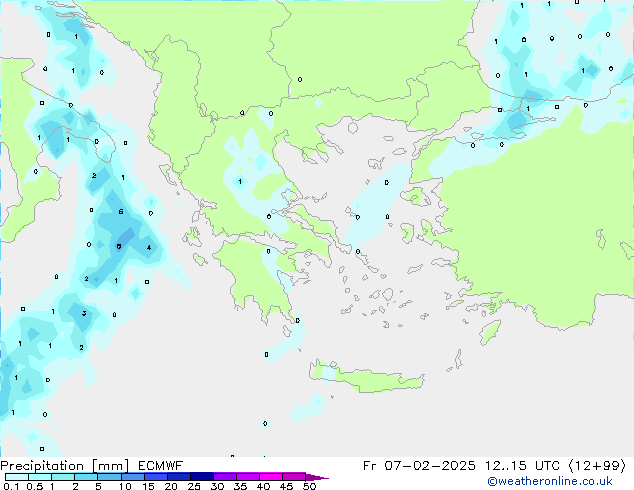Screen dimensions: 634x490
Task: Click the 0.5–1 mm legend color swatch
Action: click(x=40, y=477)
